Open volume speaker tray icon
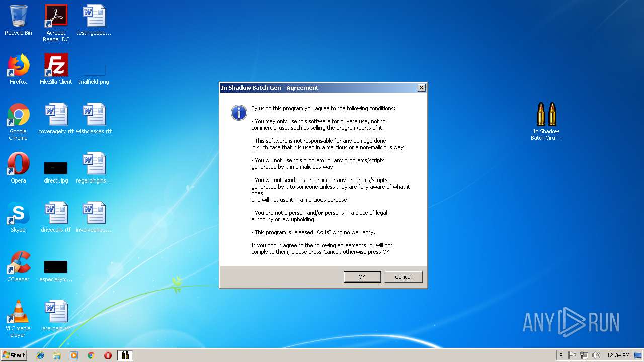Screen dimensions: 644x362 pos(596,355)
